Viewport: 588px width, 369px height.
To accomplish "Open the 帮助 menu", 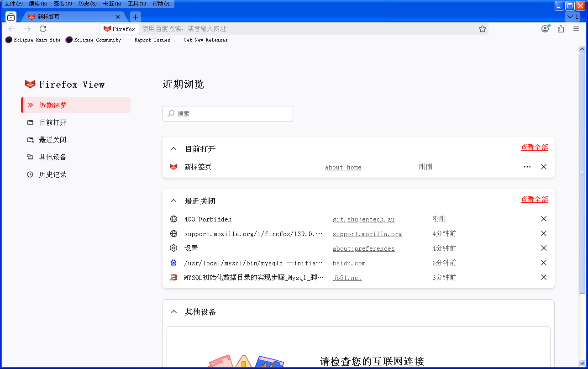I will (x=161, y=4).
